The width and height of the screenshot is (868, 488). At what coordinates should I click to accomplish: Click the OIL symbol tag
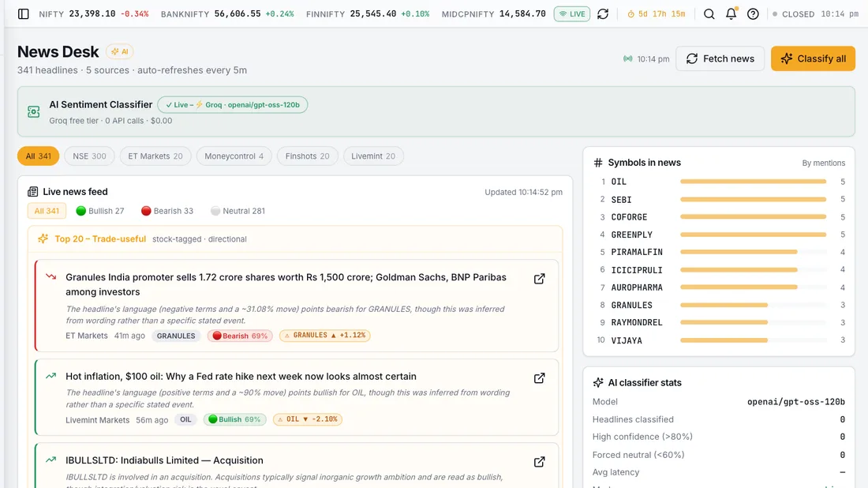coord(185,419)
